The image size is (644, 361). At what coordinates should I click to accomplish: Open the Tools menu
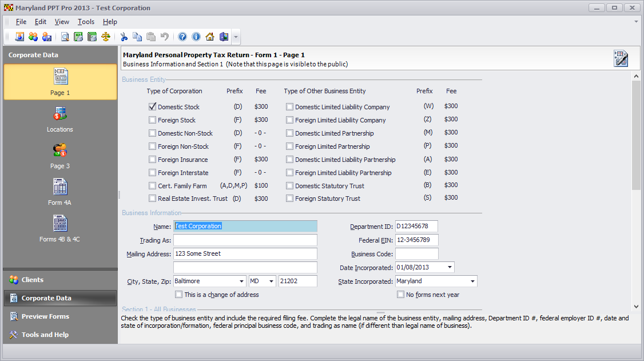(x=86, y=22)
